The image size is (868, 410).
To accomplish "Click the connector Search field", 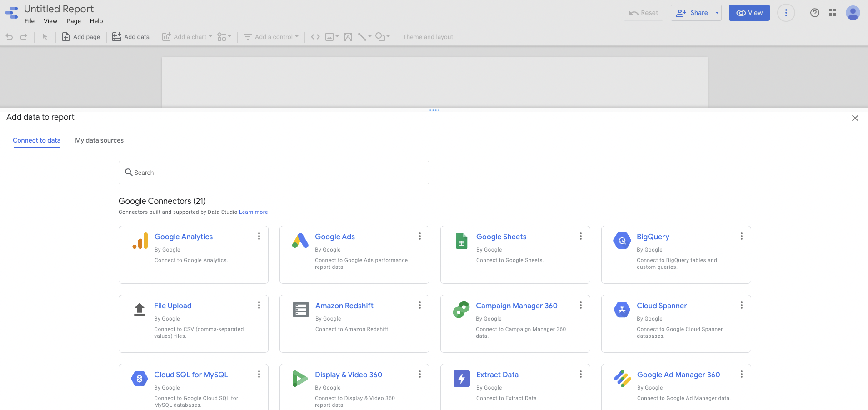I will pos(274,173).
